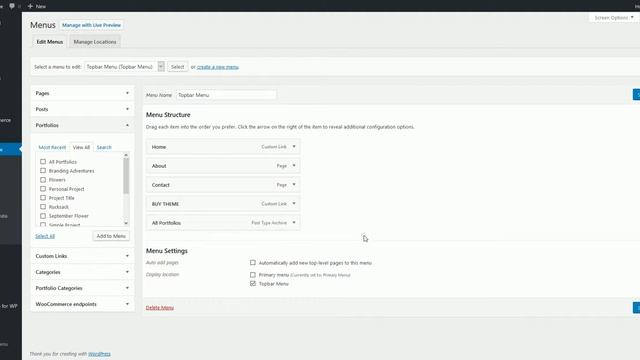Image resolution: width=640 pixels, height=360 pixels.
Task: Expand the Posts panel
Action: 82,109
